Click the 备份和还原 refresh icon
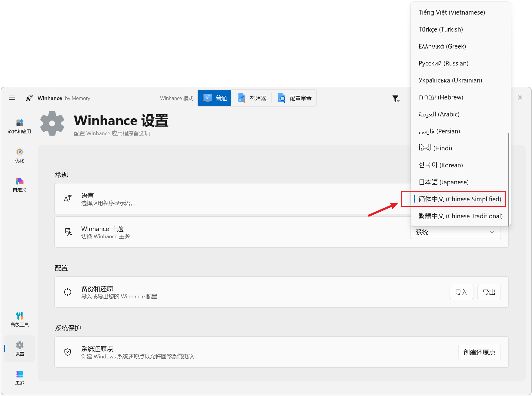 [x=68, y=292]
